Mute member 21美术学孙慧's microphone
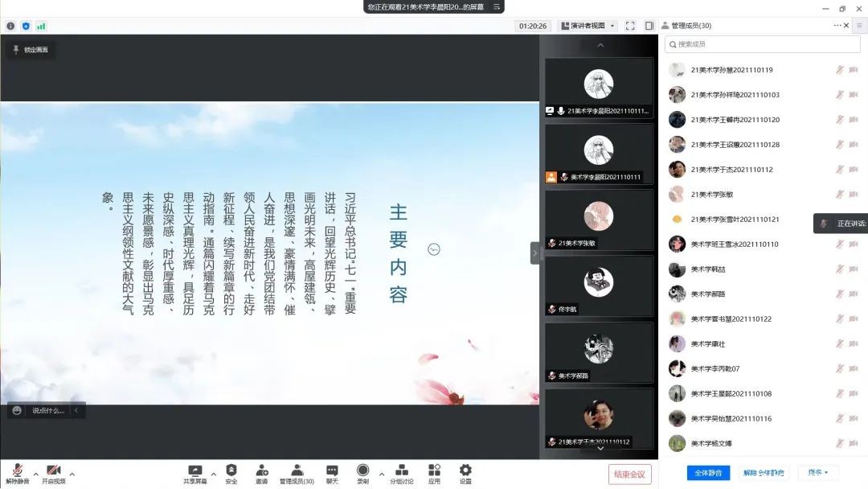This screenshot has height=489, width=868. pyautogui.click(x=842, y=70)
